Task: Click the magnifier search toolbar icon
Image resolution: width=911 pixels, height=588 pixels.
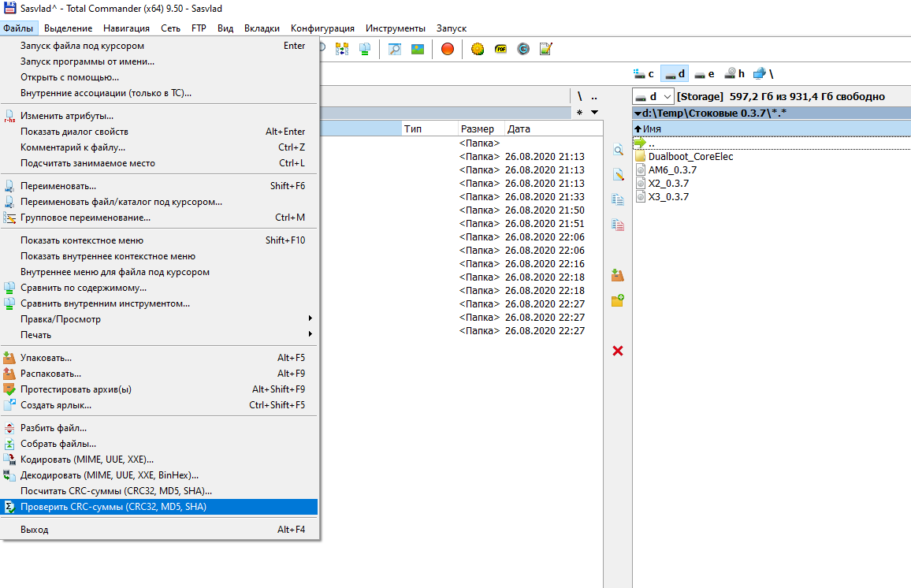Action: pos(395,50)
